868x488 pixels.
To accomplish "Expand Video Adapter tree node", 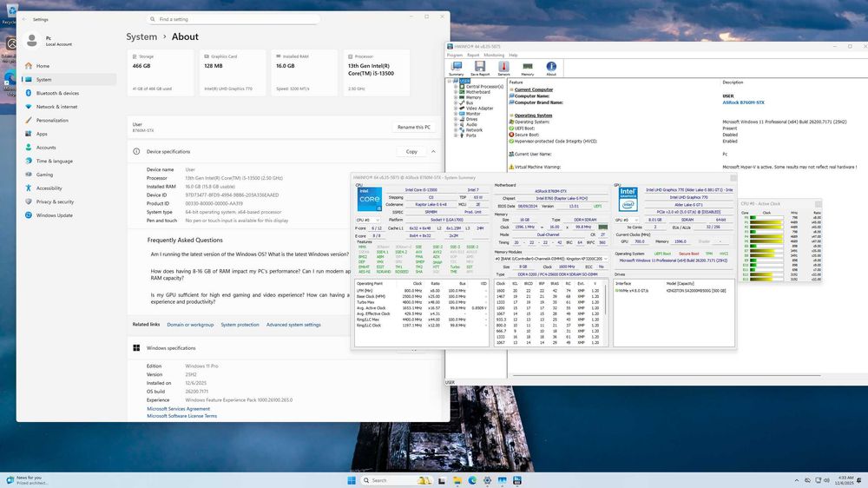I will [x=456, y=108].
